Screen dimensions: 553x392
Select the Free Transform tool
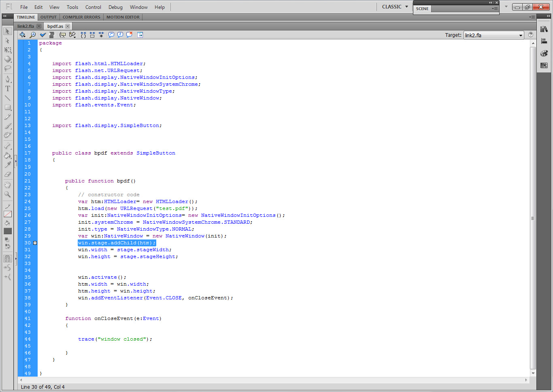7,50
